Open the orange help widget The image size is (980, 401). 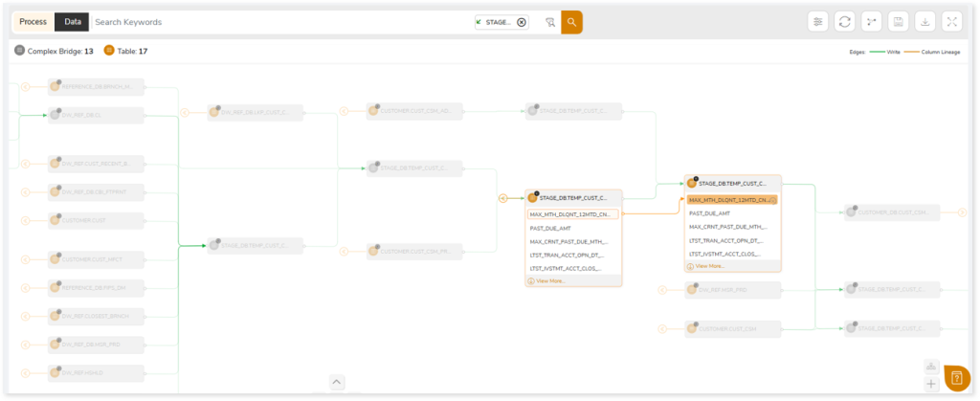point(956,378)
